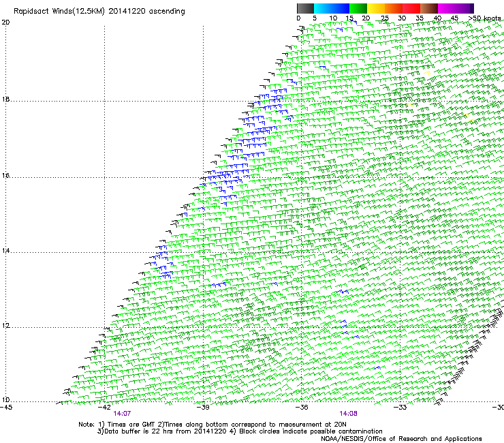
Task: Click the longitude label '-33'
Action: point(400,408)
